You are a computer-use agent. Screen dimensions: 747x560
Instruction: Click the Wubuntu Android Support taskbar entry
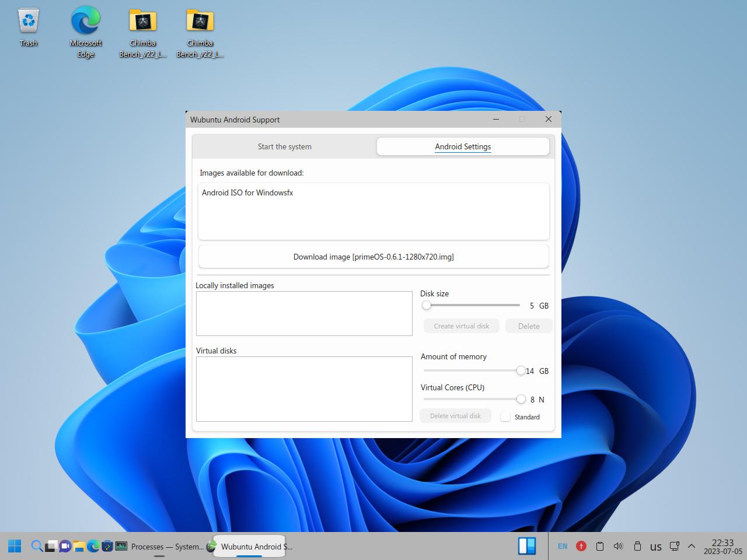click(250, 547)
